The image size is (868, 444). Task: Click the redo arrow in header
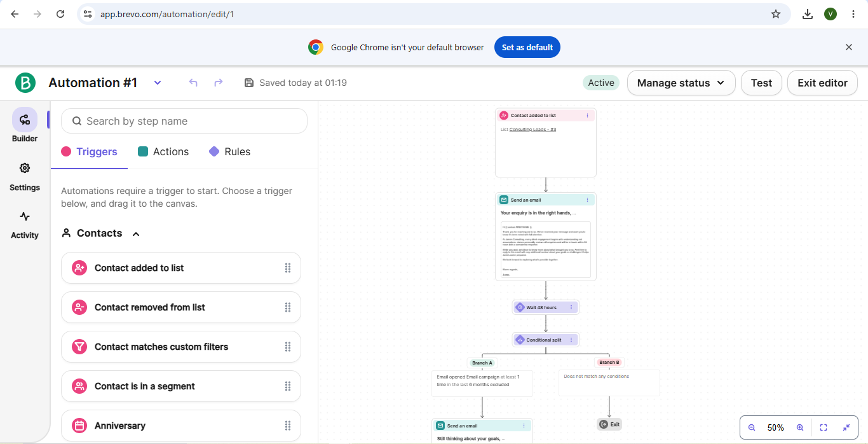(219, 83)
